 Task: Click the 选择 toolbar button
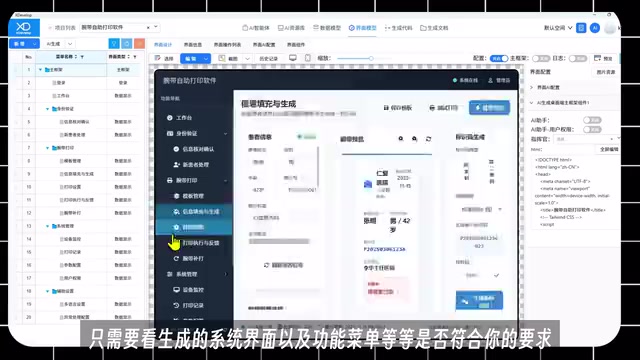(x=164, y=58)
